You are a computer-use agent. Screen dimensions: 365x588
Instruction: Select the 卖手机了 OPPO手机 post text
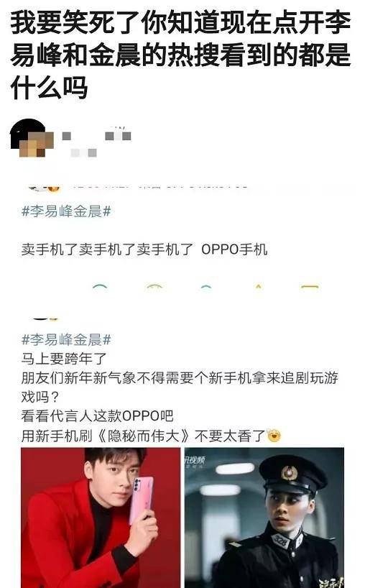click(x=144, y=249)
